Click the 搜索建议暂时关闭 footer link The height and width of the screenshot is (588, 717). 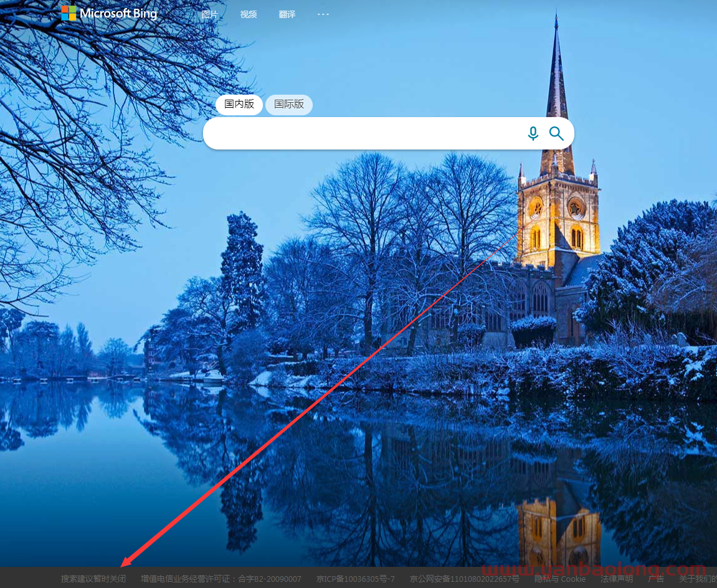93,579
